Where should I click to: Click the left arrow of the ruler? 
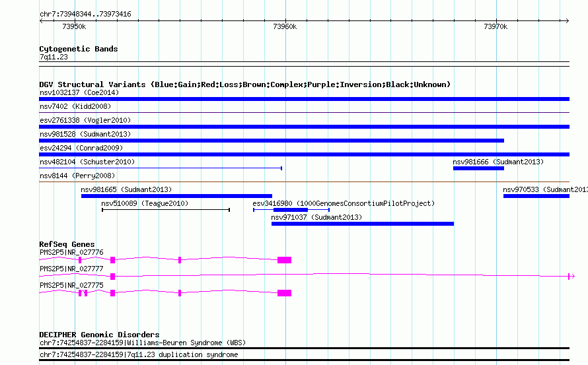(x=41, y=21)
